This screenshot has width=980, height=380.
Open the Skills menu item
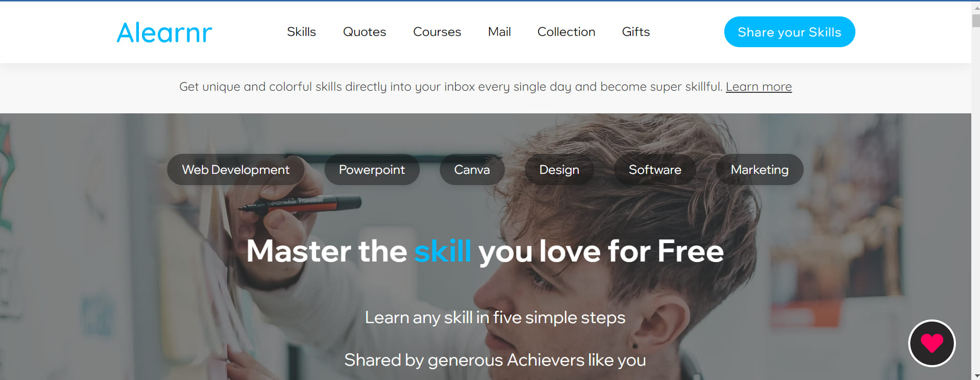coord(301,32)
